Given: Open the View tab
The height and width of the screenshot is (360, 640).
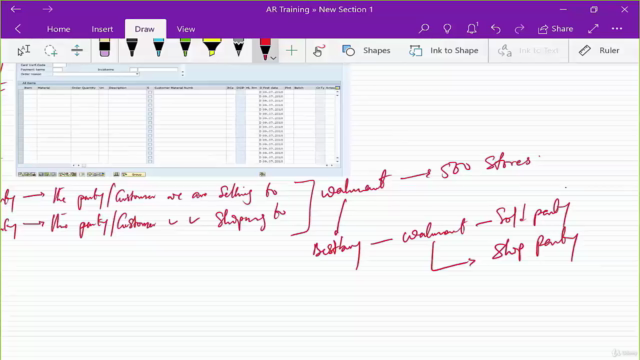Looking at the screenshot, I should (x=186, y=29).
